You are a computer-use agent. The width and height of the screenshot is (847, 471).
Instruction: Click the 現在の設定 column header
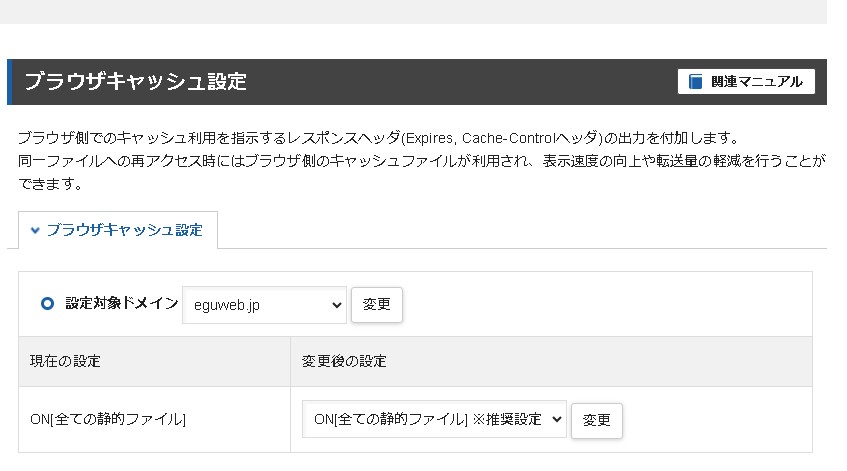(66, 361)
